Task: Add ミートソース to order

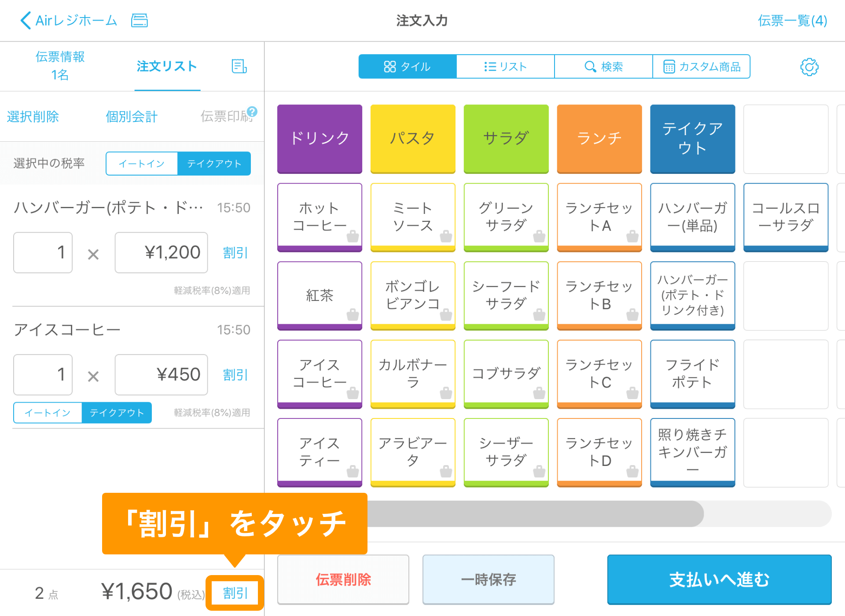Action: (413, 217)
